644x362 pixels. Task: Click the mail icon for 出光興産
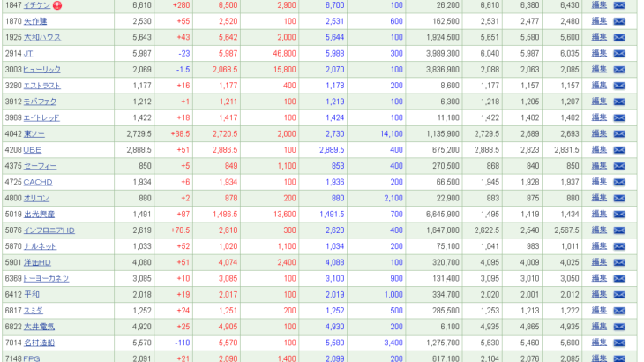(619, 214)
